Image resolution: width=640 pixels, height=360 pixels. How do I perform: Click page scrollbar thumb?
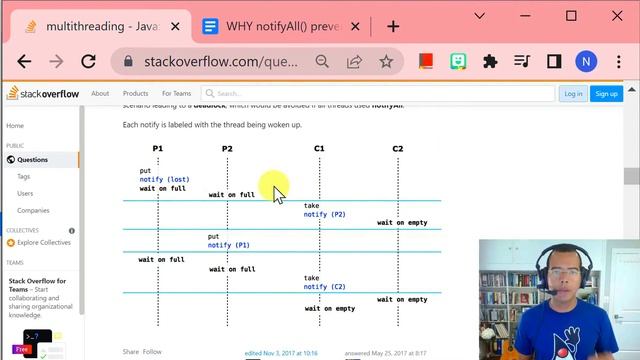[x=631, y=176]
